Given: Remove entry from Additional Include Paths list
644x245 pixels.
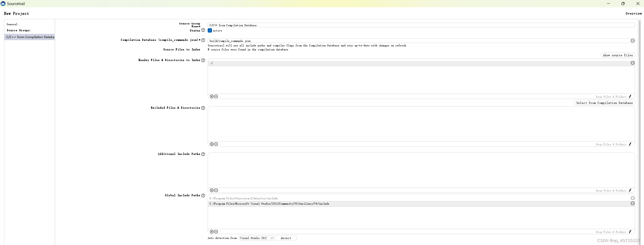Looking at the screenshot, I should tap(216, 190).
